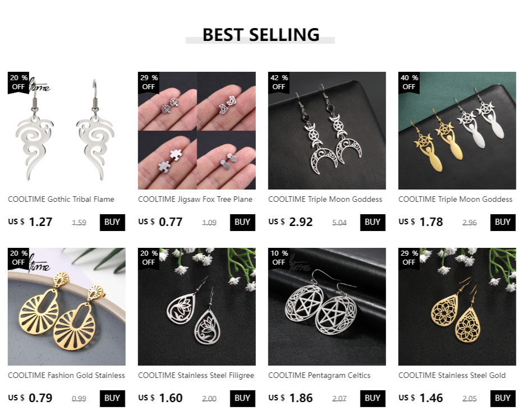
Task: Open the Jigsaw Fox Tree Plane studs image
Action: pos(197,131)
